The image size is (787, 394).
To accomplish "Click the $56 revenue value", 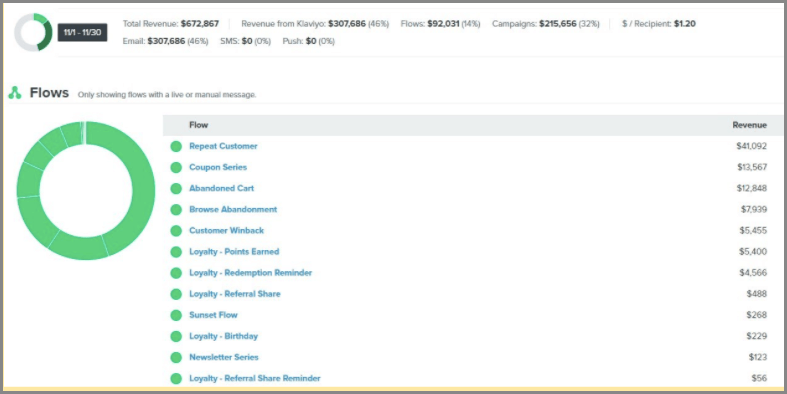I will [759, 378].
